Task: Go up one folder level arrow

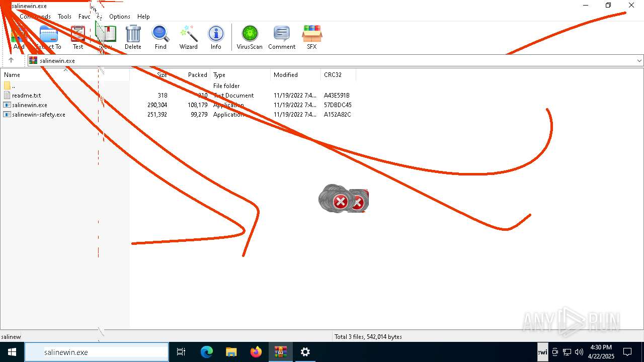Action: click(x=11, y=60)
